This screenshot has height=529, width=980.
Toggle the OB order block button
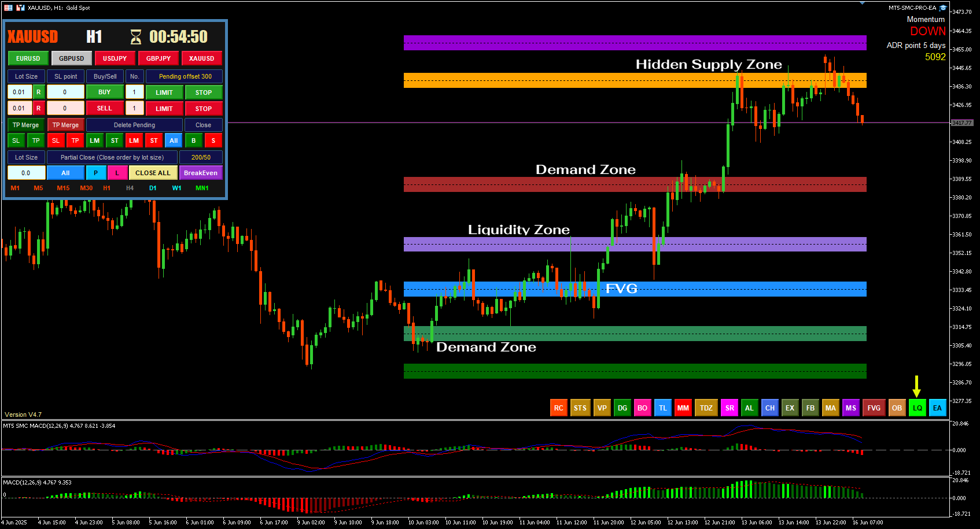coord(897,408)
